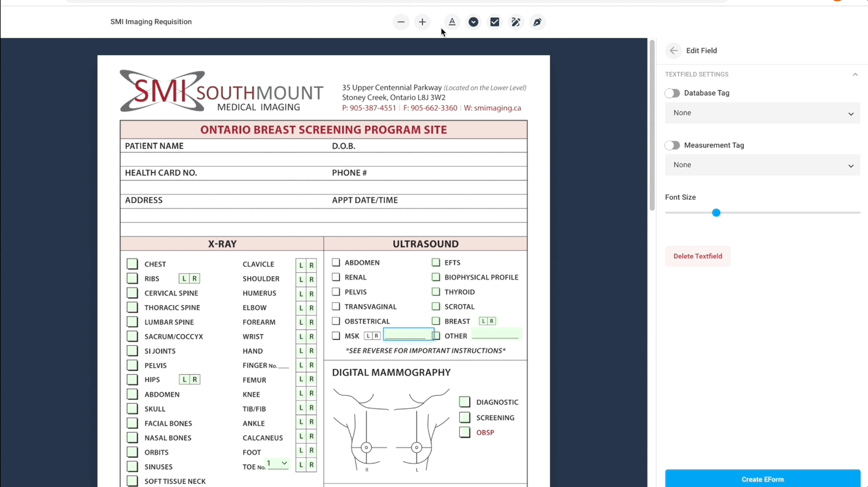The width and height of the screenshot is (868, 487).
Task: Click the Create EForm button
Action: (763, 479)
